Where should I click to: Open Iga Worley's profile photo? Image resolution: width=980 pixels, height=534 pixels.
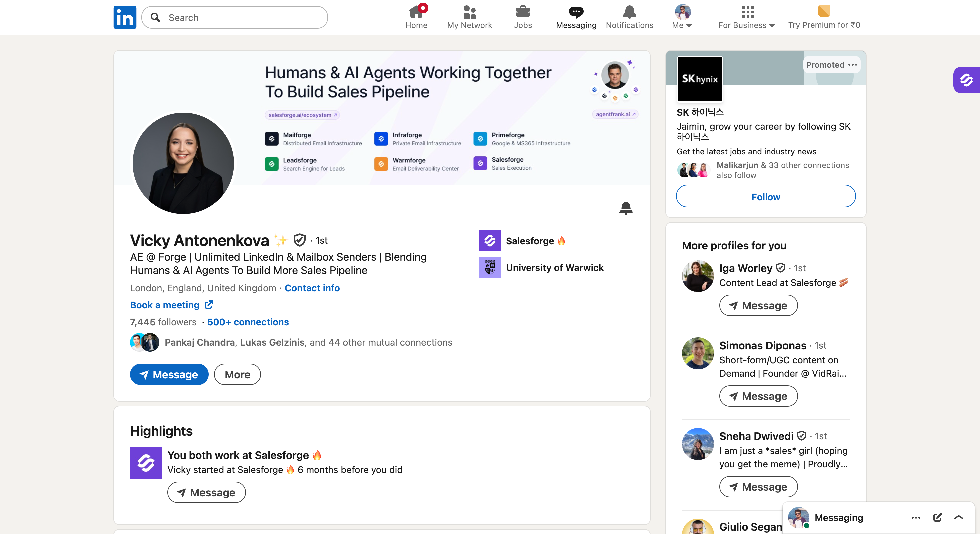pyautogui.click(x=697, y=276)
